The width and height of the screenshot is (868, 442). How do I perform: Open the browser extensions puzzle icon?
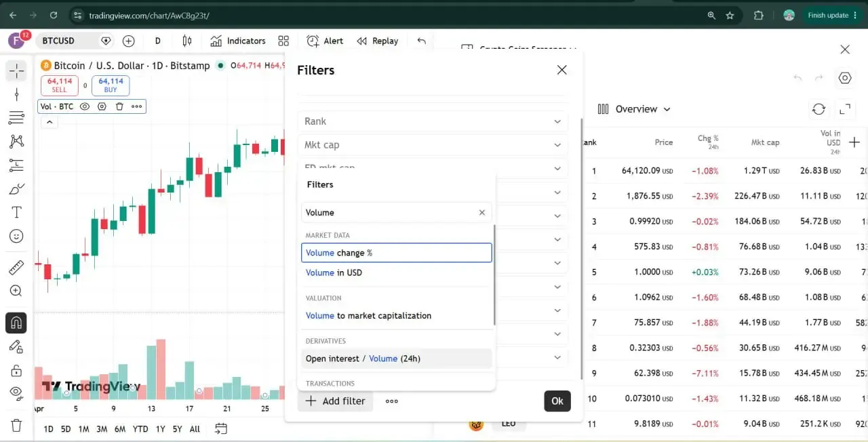click(759, 15)
